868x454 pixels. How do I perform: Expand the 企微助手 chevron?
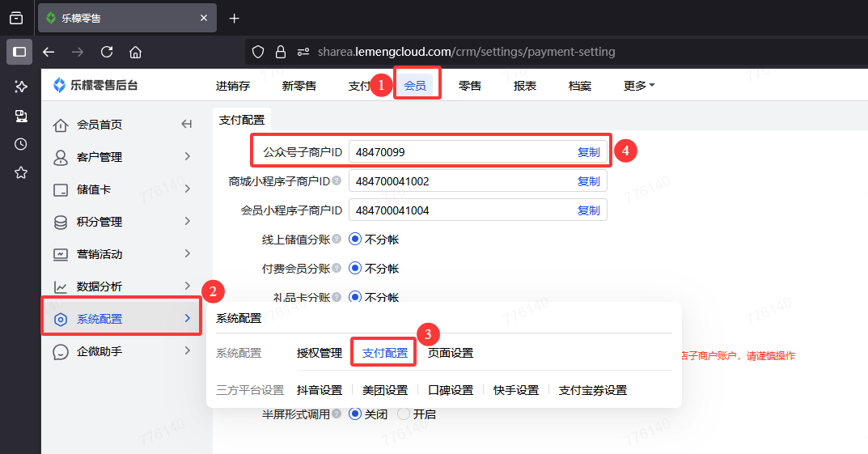pyautogui.click(x=187, y=350)
